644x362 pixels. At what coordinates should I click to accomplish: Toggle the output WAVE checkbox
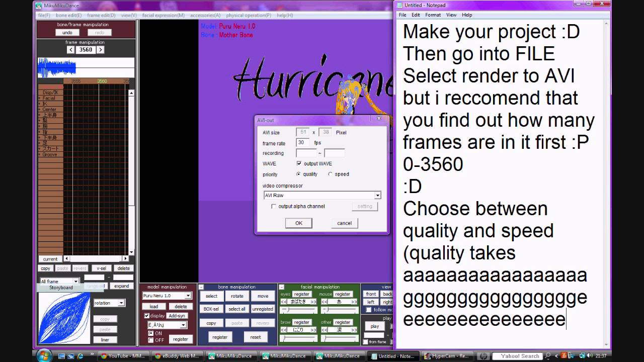(x=299, y=163)
